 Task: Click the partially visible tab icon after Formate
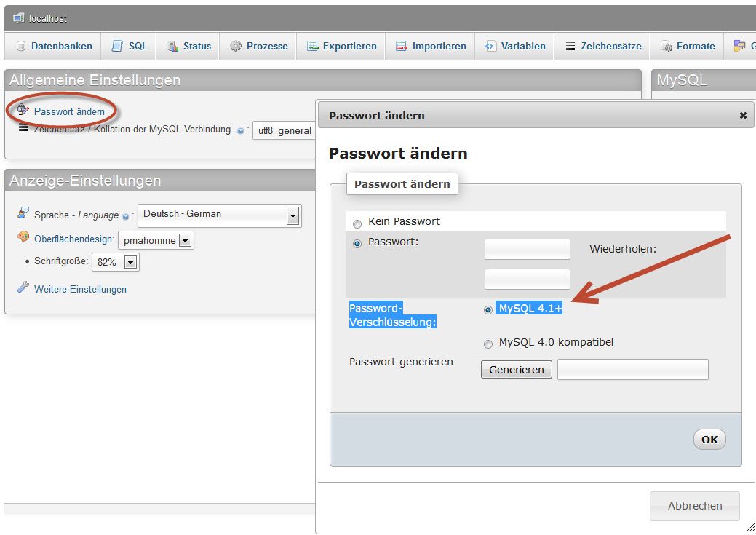pyautogui.click(x=739, y=45)
